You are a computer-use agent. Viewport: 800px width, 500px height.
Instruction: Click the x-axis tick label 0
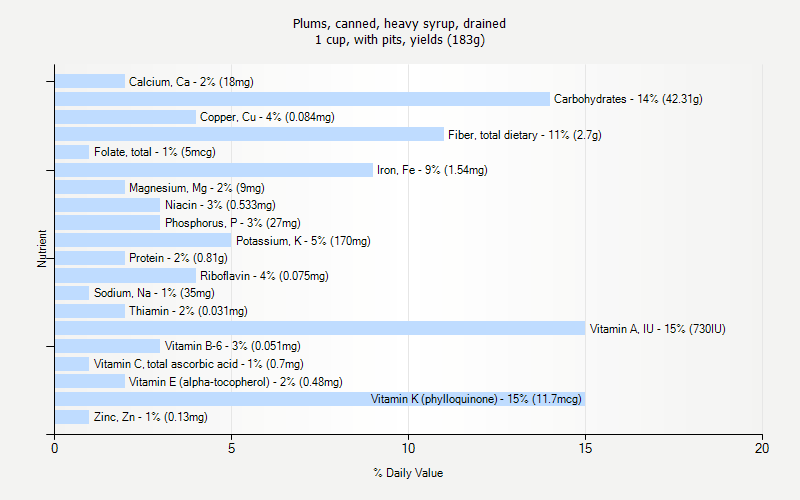(55, 448)
